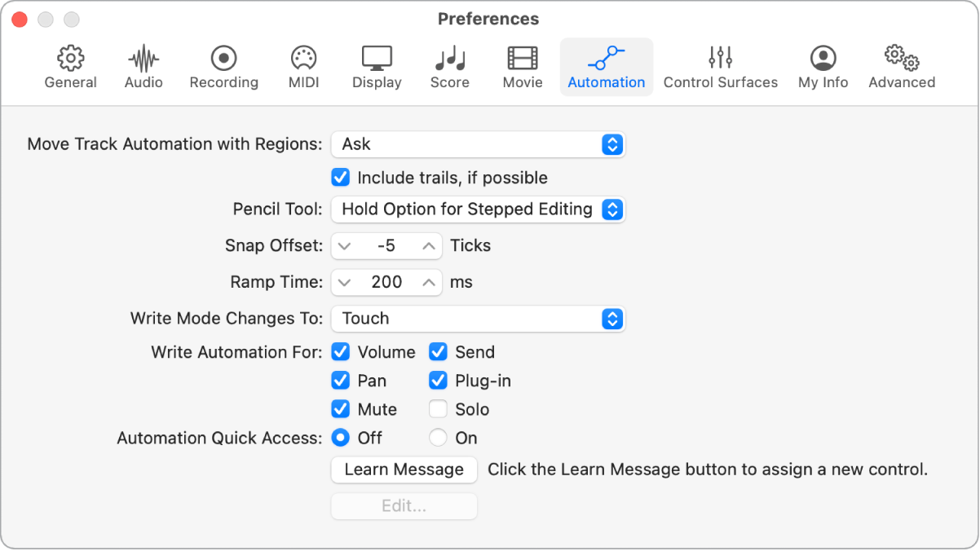Disable the Plug-in automation checkbox
The height and width of the screenshot is (551, 980).
[439, 381]
